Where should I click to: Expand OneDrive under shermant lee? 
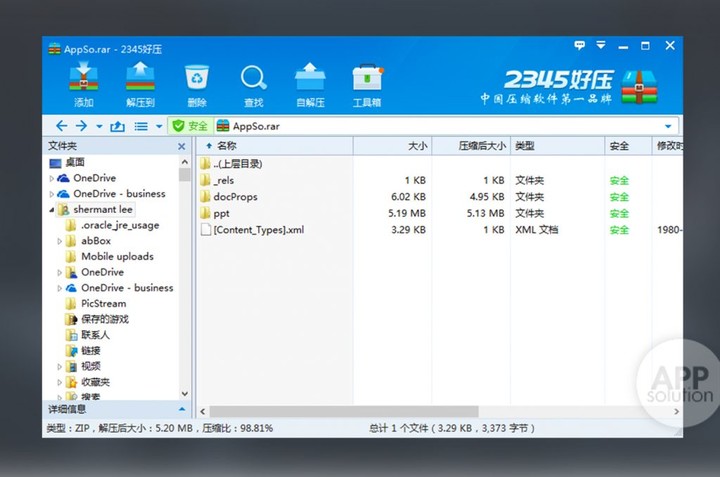pos(59,272)
